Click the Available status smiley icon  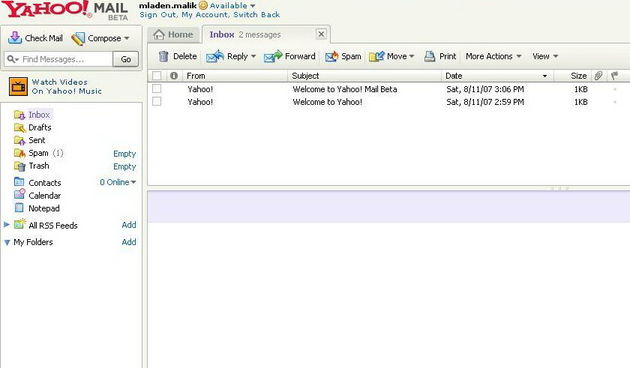tap(203, 6)
